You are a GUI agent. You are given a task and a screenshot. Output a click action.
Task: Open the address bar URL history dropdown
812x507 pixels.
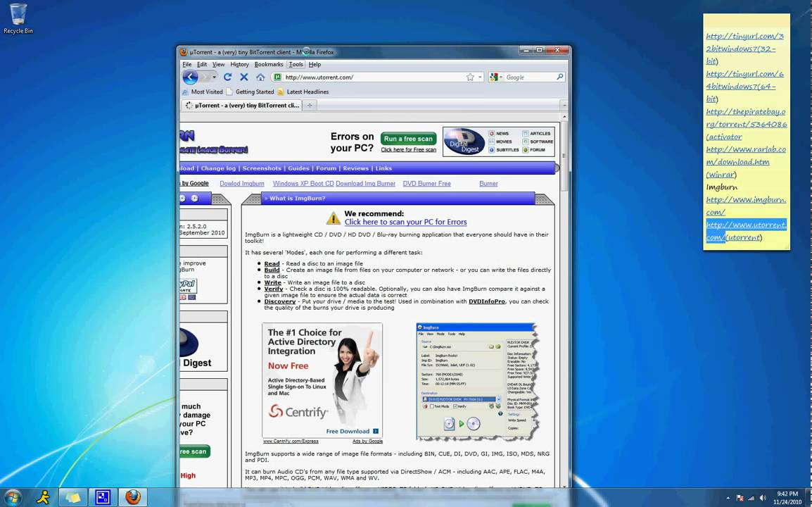pyautogui.click(x=480, y=77)
